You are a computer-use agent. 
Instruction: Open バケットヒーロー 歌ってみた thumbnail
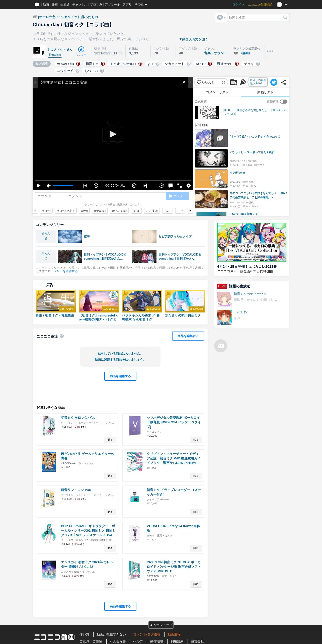pos(211,158)
